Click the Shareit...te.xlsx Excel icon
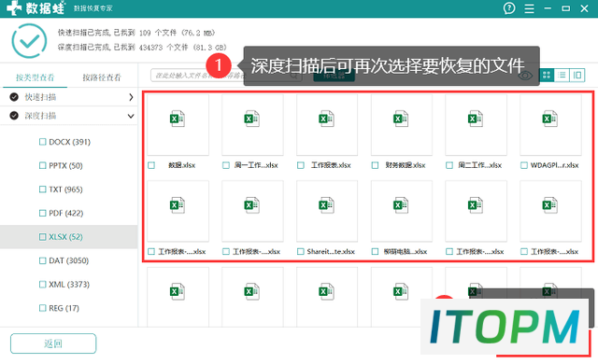 click(326, 205)
